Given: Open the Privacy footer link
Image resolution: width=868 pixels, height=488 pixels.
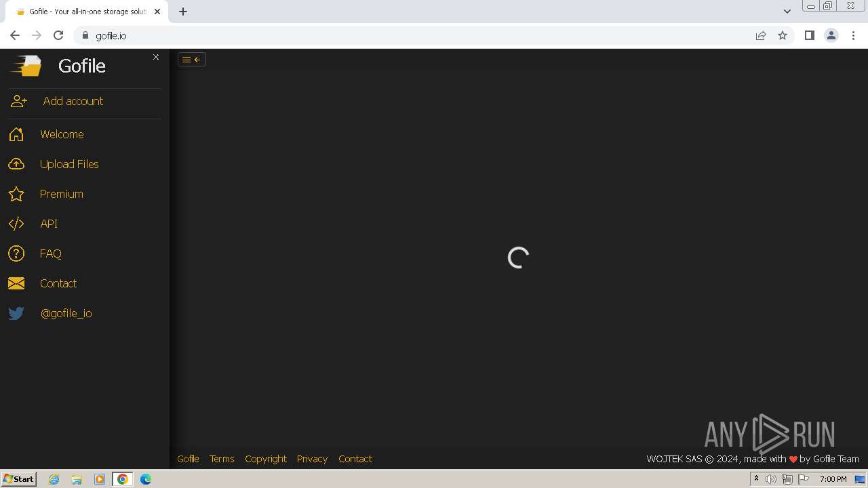Looking at the screenshot, I should point(312,459).
